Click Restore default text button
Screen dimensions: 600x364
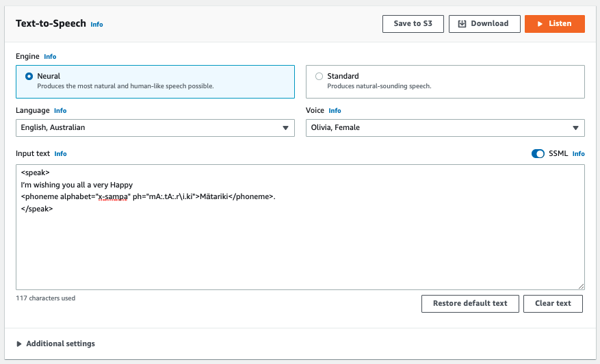click(x=470, y=303)
